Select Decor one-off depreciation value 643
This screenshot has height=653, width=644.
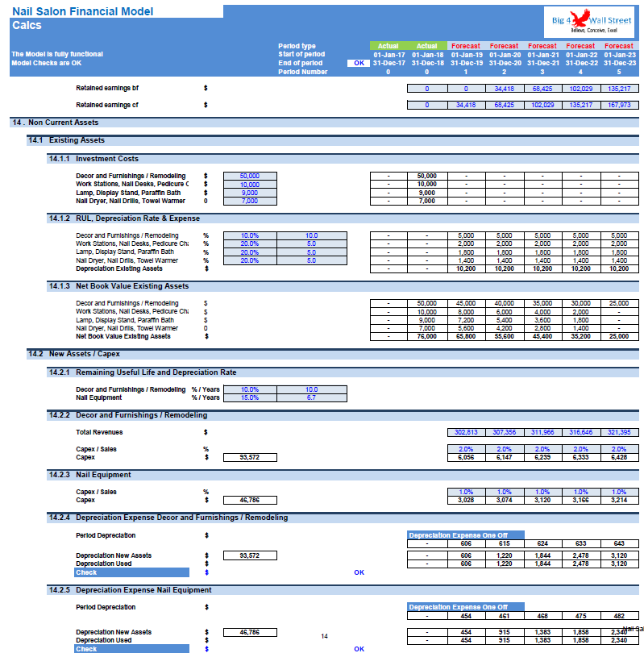[x=620, y=544]
